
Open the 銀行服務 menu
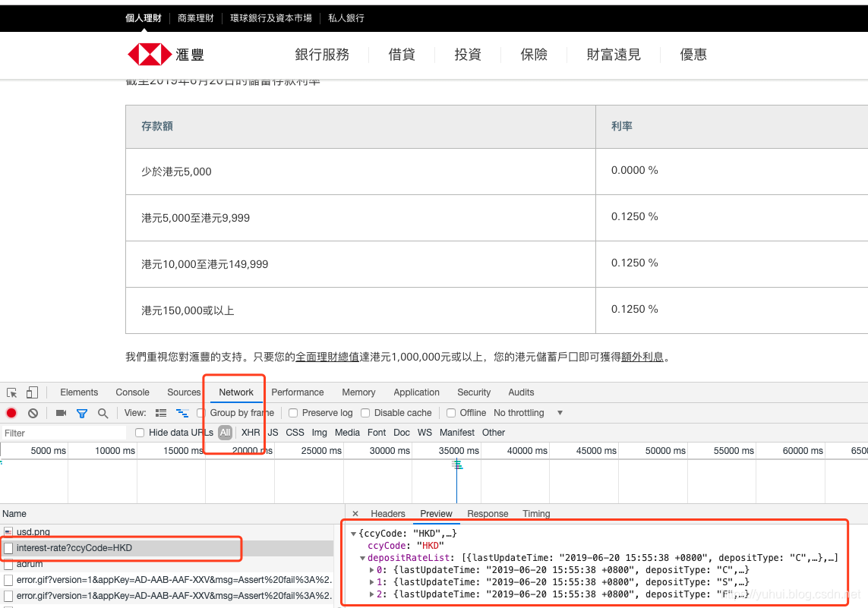point(322,55)
